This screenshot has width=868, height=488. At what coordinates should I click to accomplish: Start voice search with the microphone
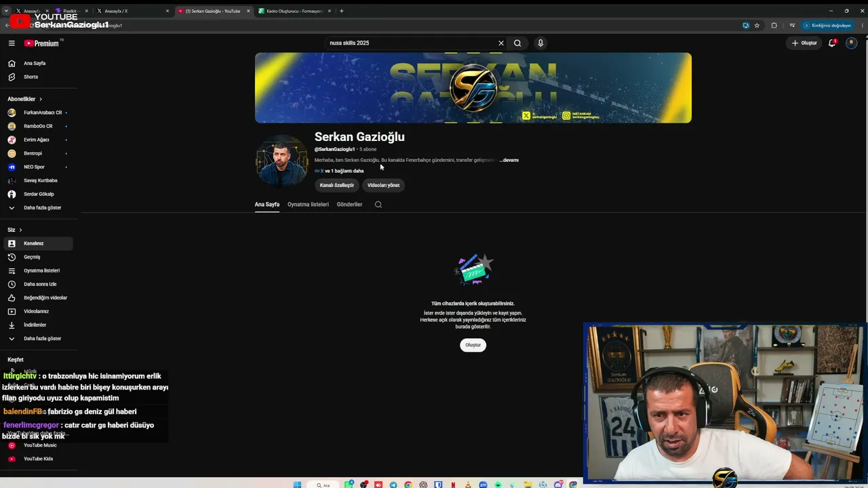[540, 43]
